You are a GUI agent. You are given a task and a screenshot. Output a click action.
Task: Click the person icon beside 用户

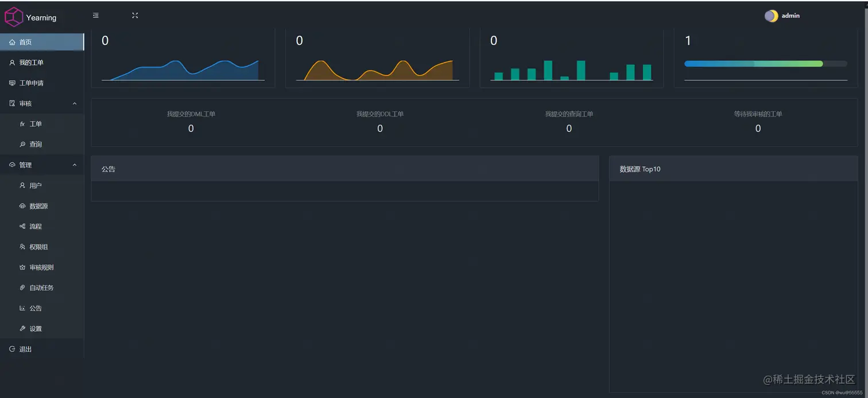[22, 186]
